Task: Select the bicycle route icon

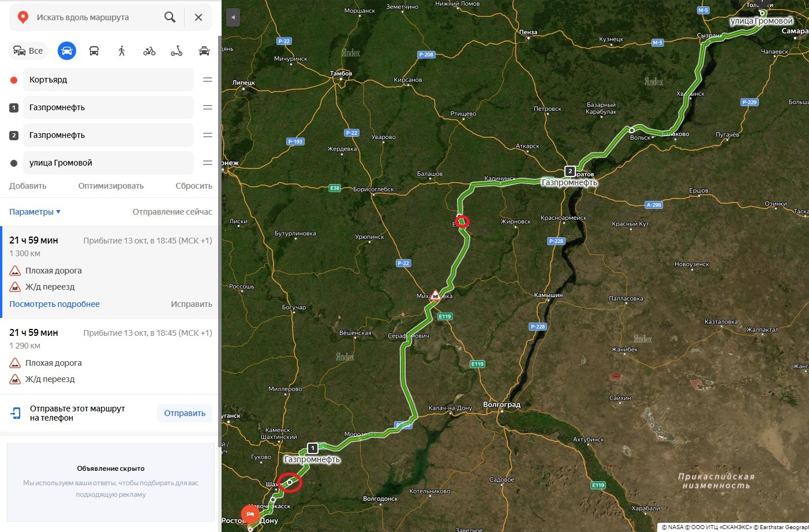Action: tap(149, 51)
